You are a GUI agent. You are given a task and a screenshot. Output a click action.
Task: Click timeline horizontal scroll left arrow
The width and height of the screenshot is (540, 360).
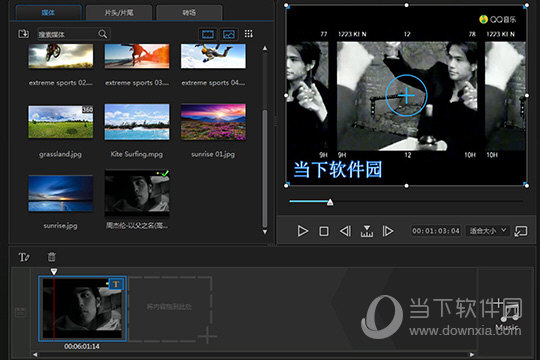[x=35, y=354]
